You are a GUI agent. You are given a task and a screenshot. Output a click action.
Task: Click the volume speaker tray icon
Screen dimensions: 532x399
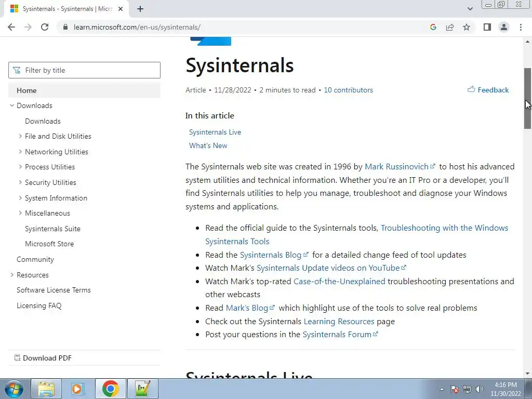pos(480,389)
